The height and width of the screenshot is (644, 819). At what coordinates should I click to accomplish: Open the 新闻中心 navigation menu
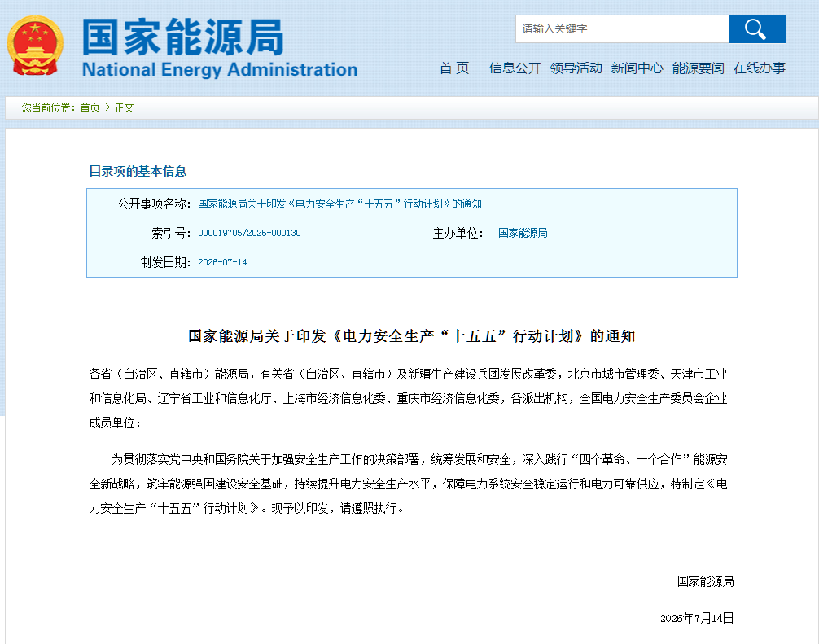point(637,68)
